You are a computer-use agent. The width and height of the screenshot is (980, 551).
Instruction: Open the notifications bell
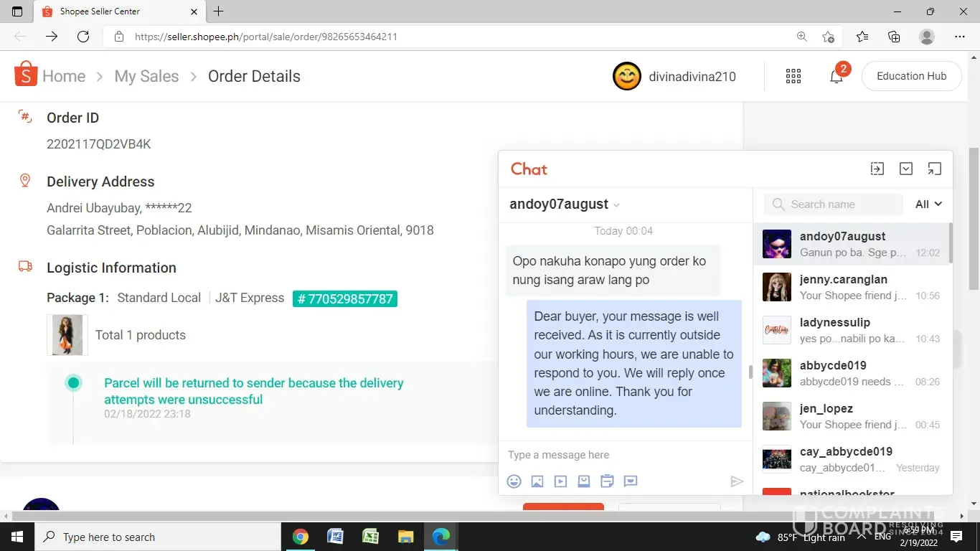837,77
